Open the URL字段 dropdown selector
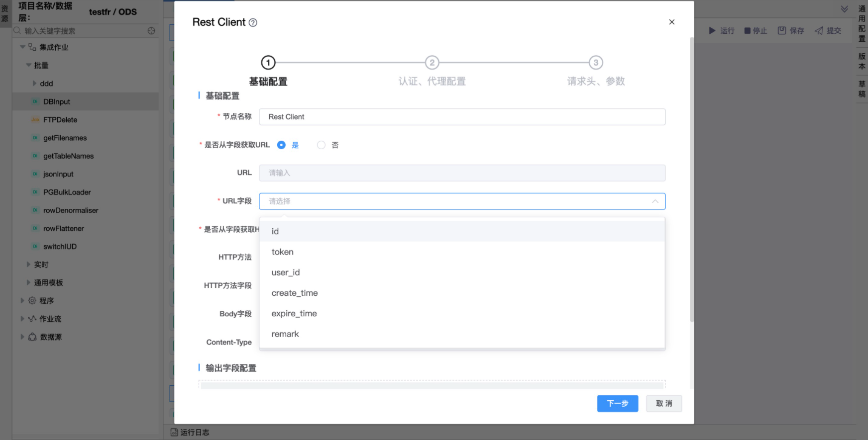This screenshot has width=868, height=440. pos(462,201)
